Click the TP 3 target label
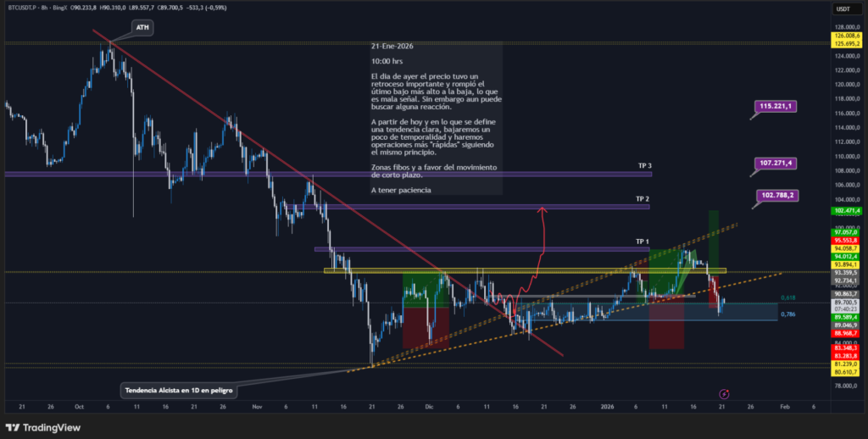 point(645,165)
